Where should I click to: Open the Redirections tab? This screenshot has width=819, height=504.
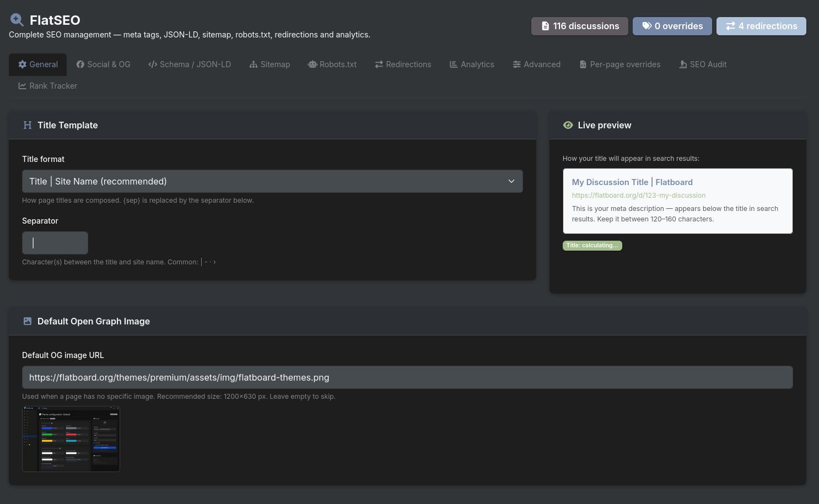pyautogui.click(x=403, y=64)
